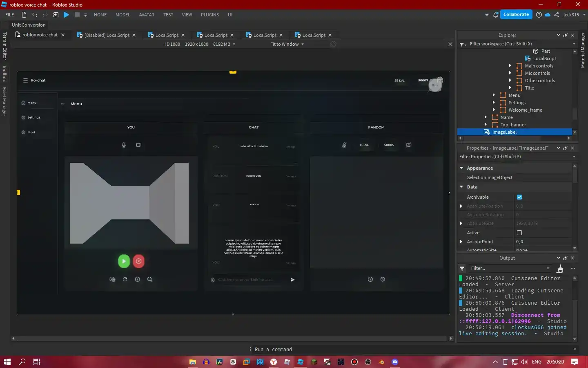Viewport: 588px width, 368px height.
Task: Open the HOME ribbon tab
Action: (x=100, y=15)
